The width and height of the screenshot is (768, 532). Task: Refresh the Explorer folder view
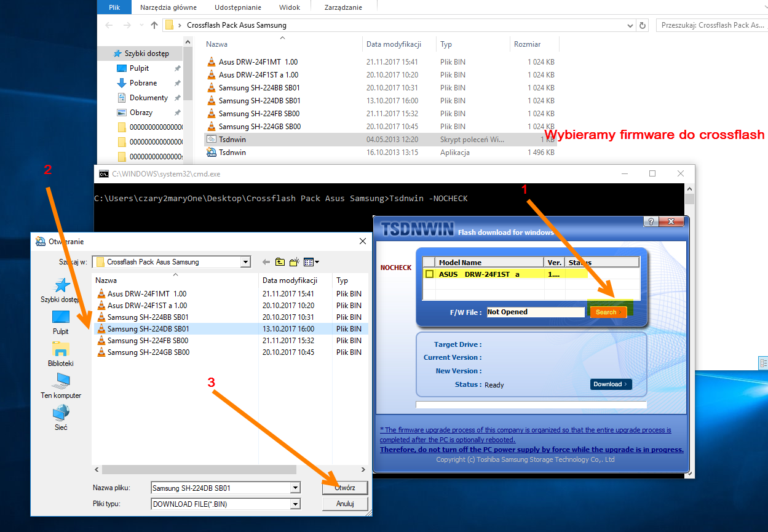pos(643,25)
